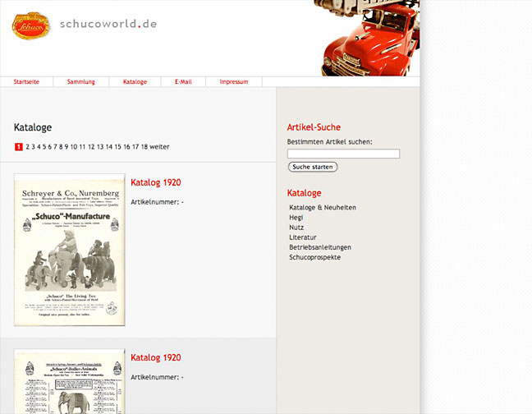The image size is (532, 414).
Task: Open the first Katalog 1920 title link
Action: point(156,182)
